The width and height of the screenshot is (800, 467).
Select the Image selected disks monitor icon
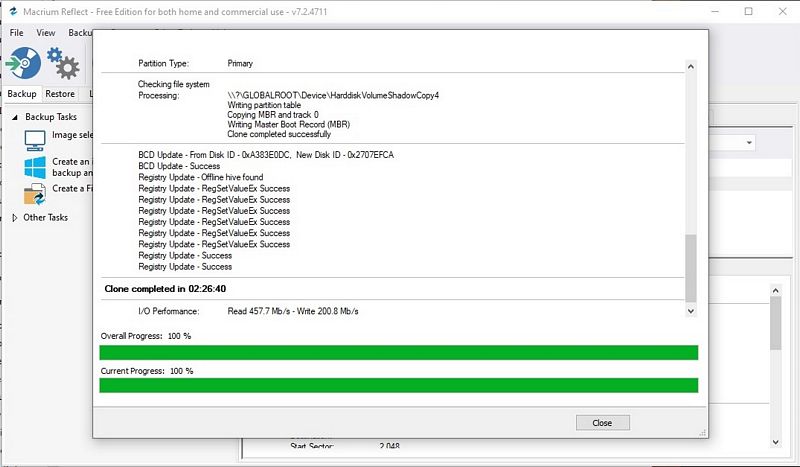coord(35,140)
